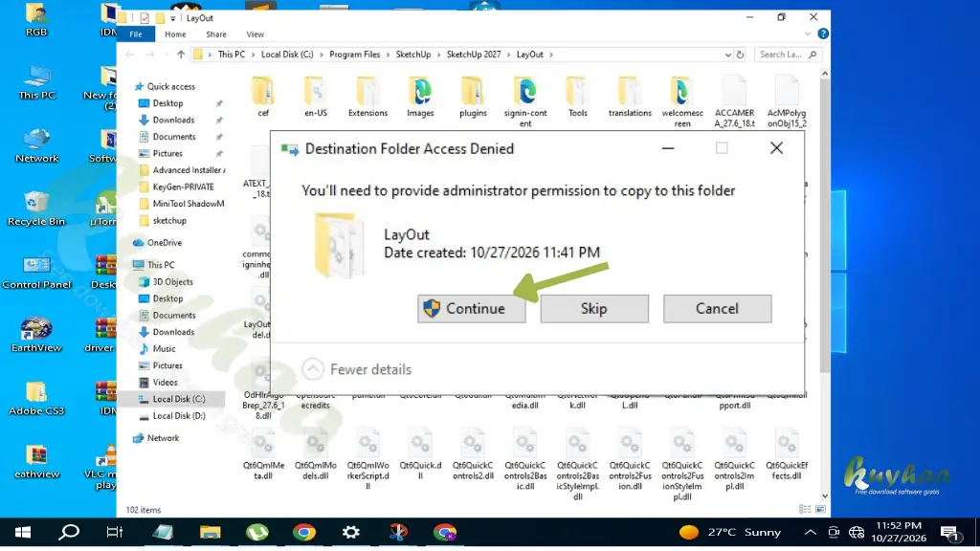
Task: Click the search box in Explorer
Action: coord(788,55)
